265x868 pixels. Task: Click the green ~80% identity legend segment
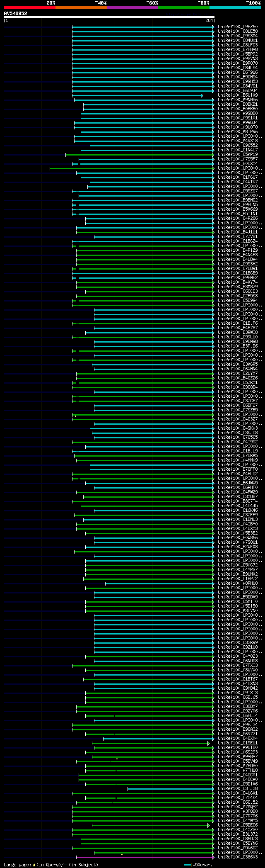(x=184, y=7)
